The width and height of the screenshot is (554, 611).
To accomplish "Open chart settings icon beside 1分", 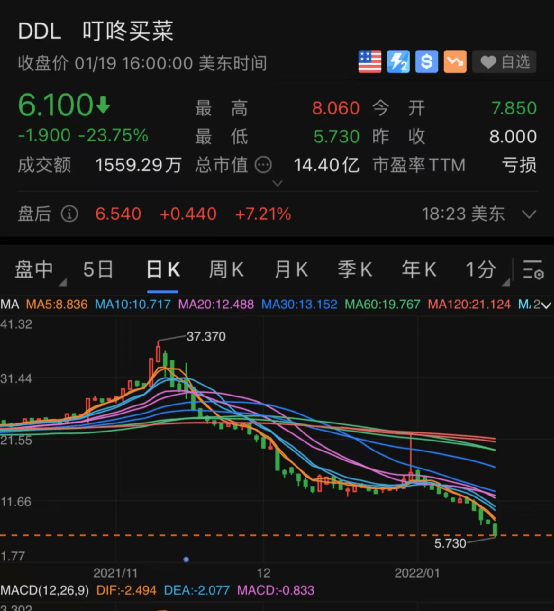I will tap(533, 270).
